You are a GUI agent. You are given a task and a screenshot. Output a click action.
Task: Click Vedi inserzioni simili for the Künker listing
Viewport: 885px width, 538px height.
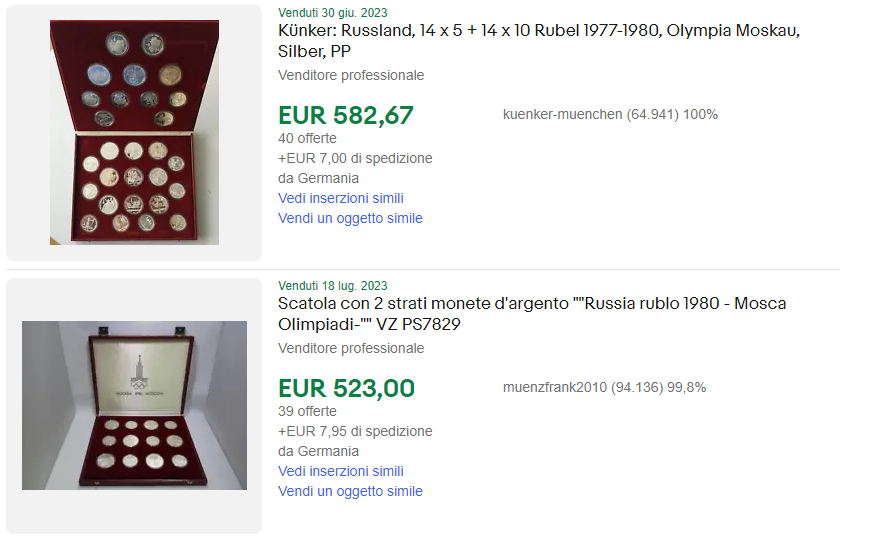(x=341, y=198)
